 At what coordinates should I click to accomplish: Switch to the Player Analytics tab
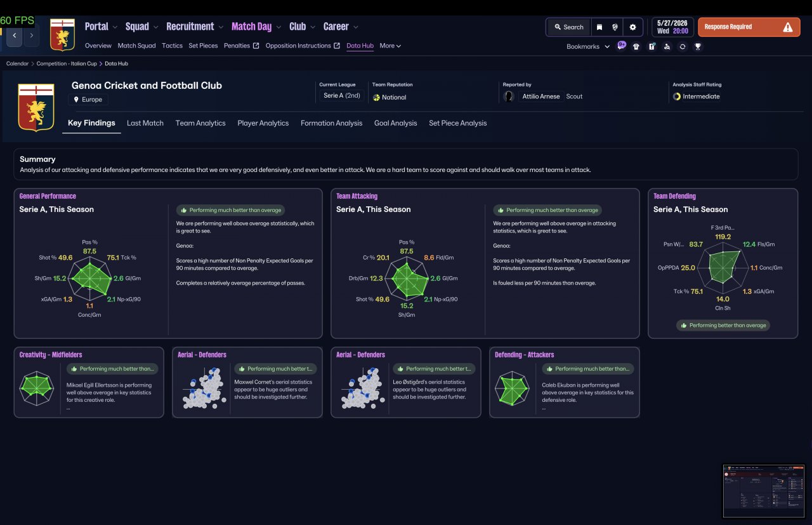263,123
